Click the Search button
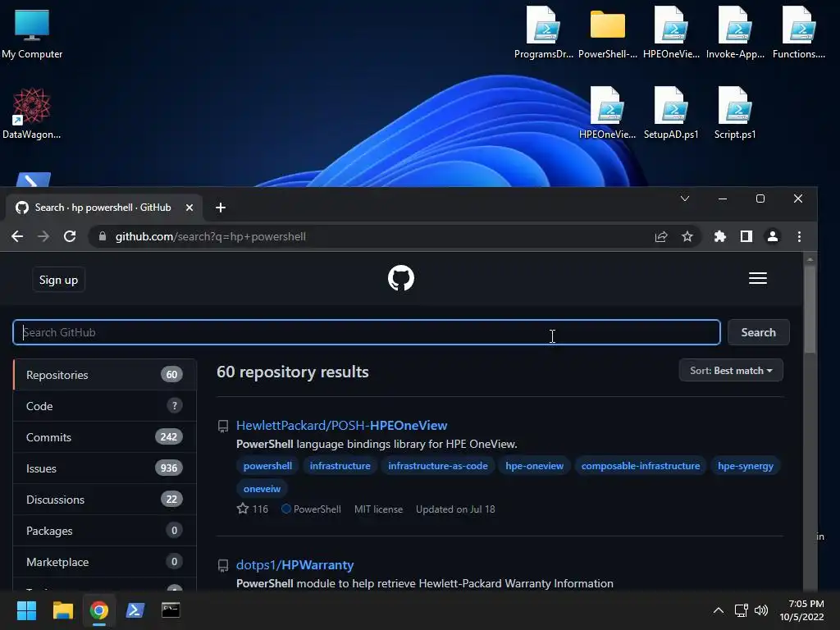Image resolution: width=840 pixels, height=630 pixels. (758, 332)
